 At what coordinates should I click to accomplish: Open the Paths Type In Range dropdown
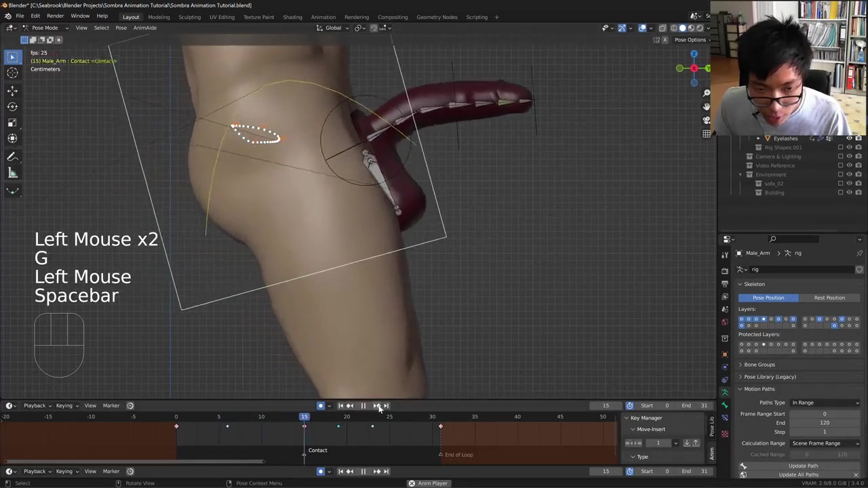(825, 403)
